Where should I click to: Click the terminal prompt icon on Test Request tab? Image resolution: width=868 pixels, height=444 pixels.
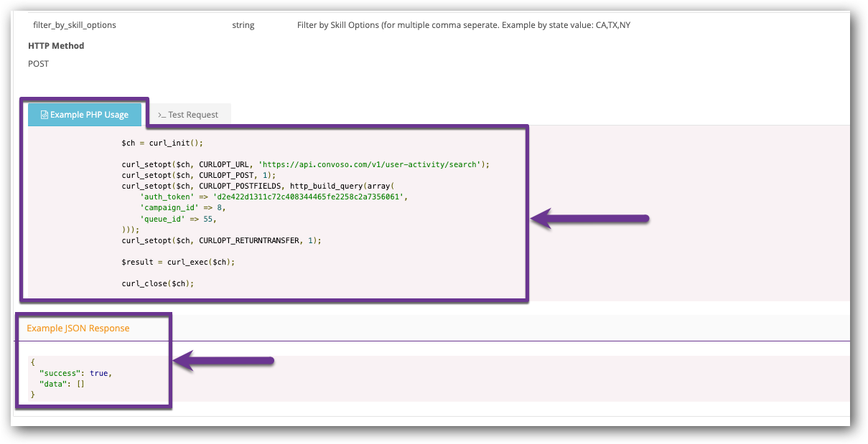pyautogui.click(x=162, y=115)
